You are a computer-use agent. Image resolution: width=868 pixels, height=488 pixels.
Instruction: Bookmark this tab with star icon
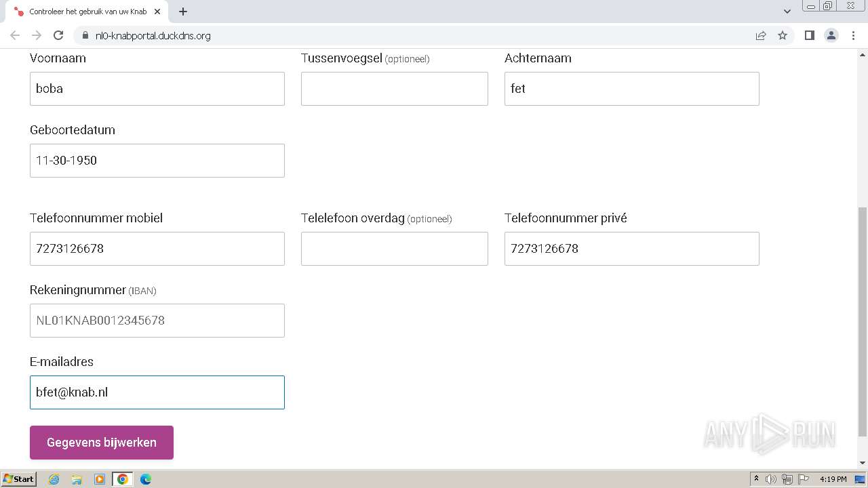(783, 35)
